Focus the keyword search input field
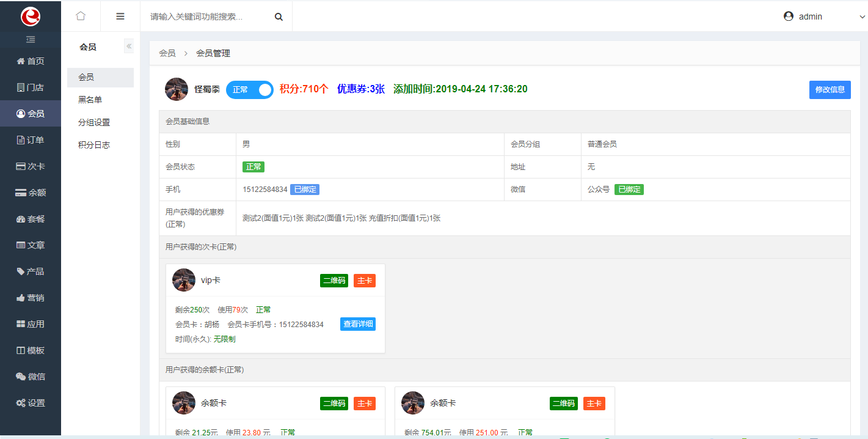Screen dimensions: 868x439 coord(208,17)
